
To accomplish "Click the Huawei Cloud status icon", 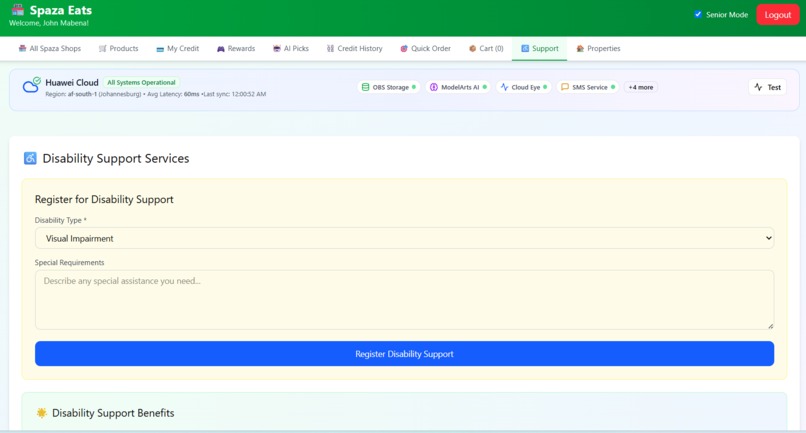I will pos(31,85).
